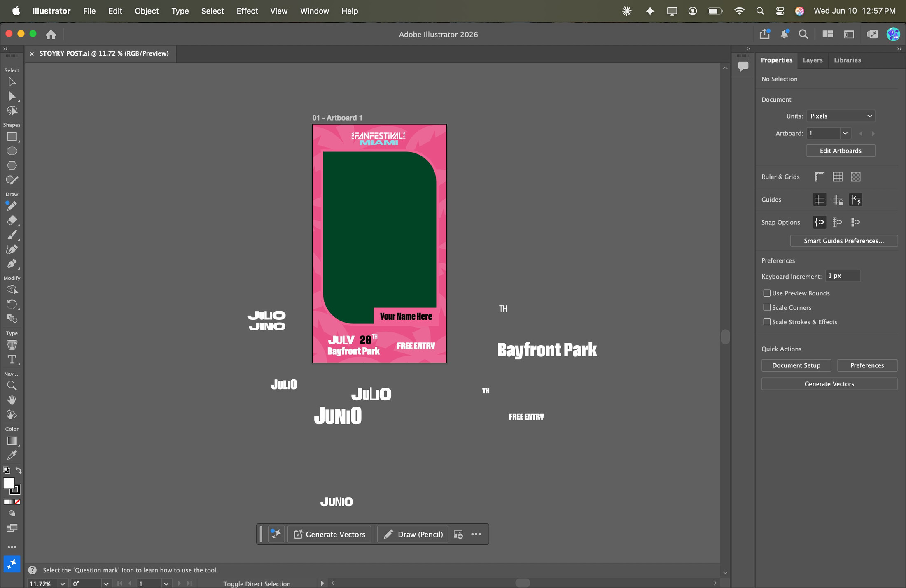Select the Zoom tool magnifier
The width and height of the screenshot is (906, 588).
12,386
